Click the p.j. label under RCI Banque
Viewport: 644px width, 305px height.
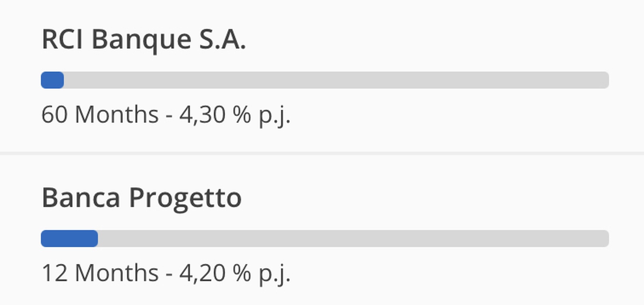click(274, 116)
